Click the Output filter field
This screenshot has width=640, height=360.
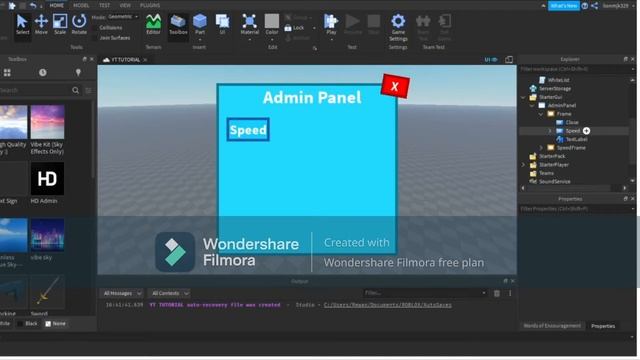tap(424, 293)
